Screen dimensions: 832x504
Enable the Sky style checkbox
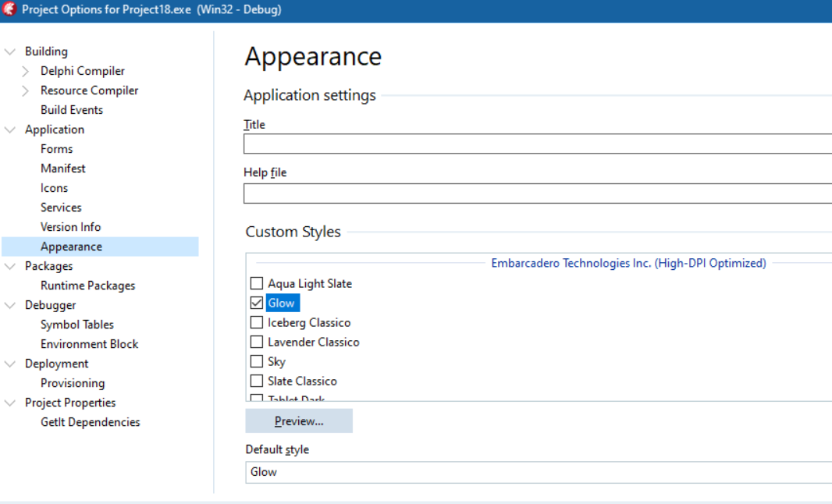(x=257, y=361)
